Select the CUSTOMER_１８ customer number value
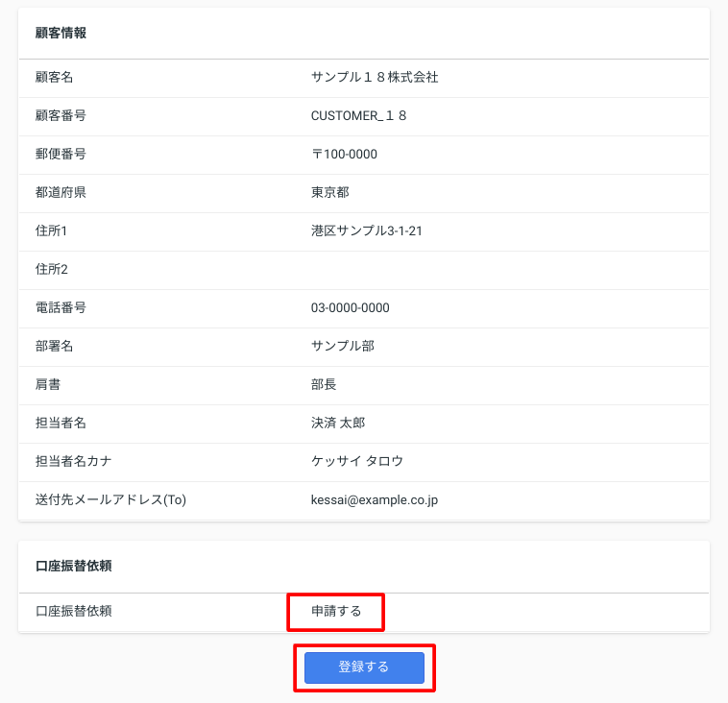Screen dimensions: 728x703 click(358, 115)
